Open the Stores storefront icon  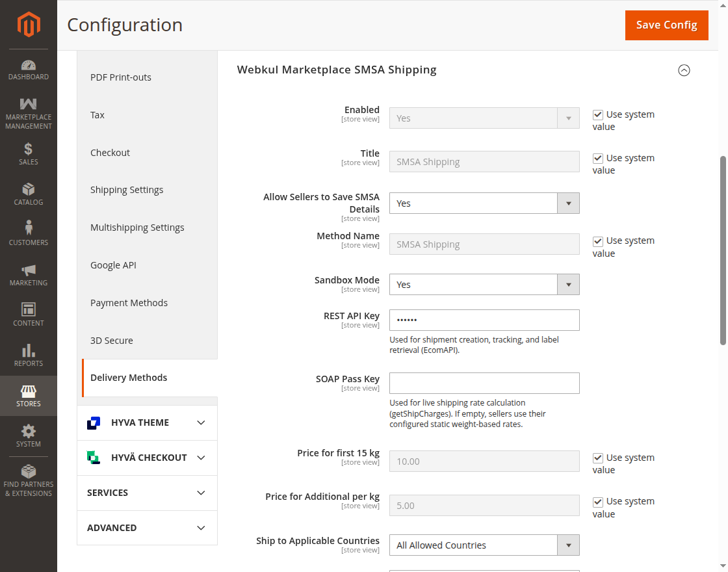(29, 391)
